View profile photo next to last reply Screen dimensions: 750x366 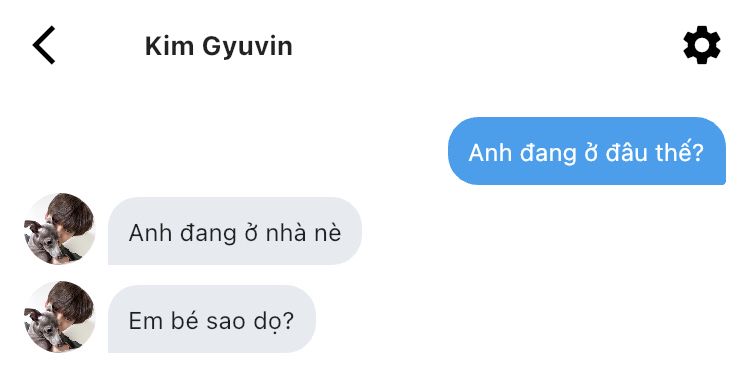(59, 317)
